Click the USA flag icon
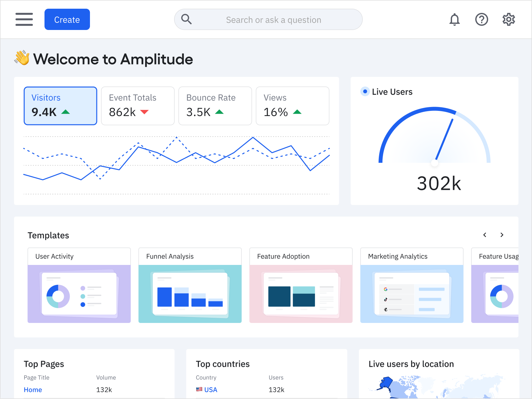 coord(199,389)
